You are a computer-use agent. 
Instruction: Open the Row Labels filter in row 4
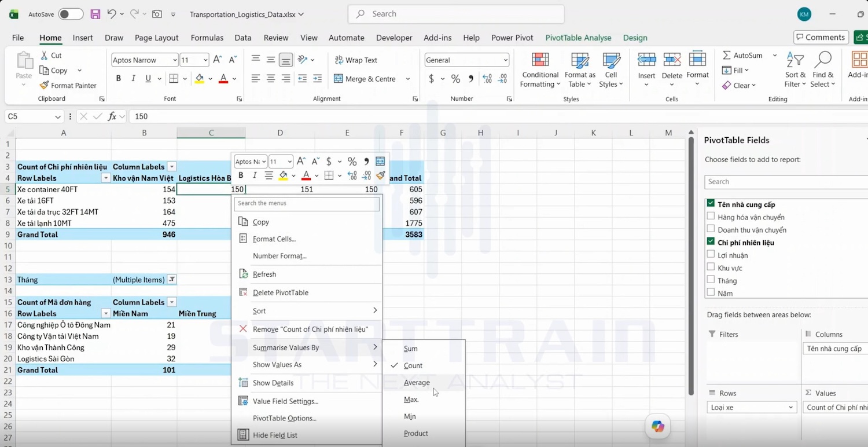pyautogui.click(x=106, y=178)
